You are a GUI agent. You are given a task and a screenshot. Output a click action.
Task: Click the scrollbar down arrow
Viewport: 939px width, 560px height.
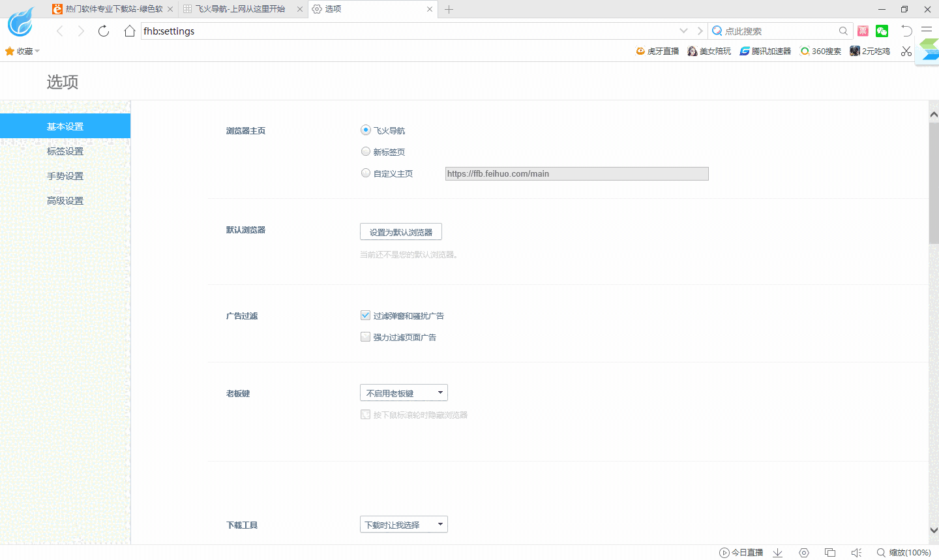pos(934,530)
